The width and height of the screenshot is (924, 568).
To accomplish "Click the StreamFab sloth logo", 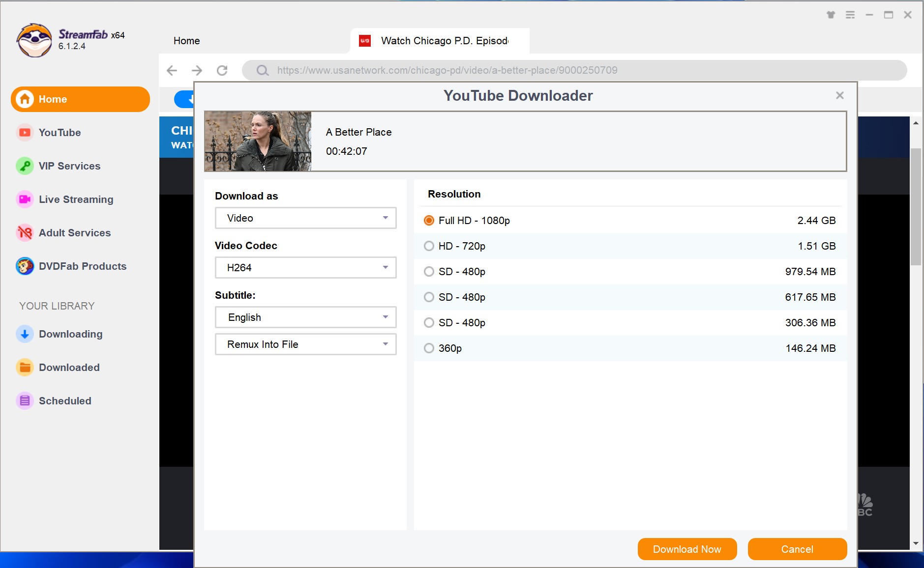I will (x=34, y=40).
